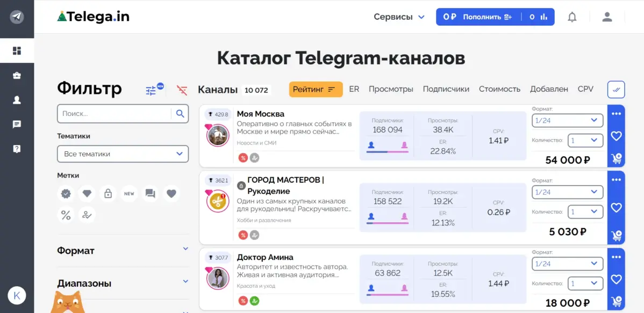644x313 pixels.
Task: Open format 1/24 dropdown for Доктор Амина
Action: pyautogui.click(x=567, y=264)
